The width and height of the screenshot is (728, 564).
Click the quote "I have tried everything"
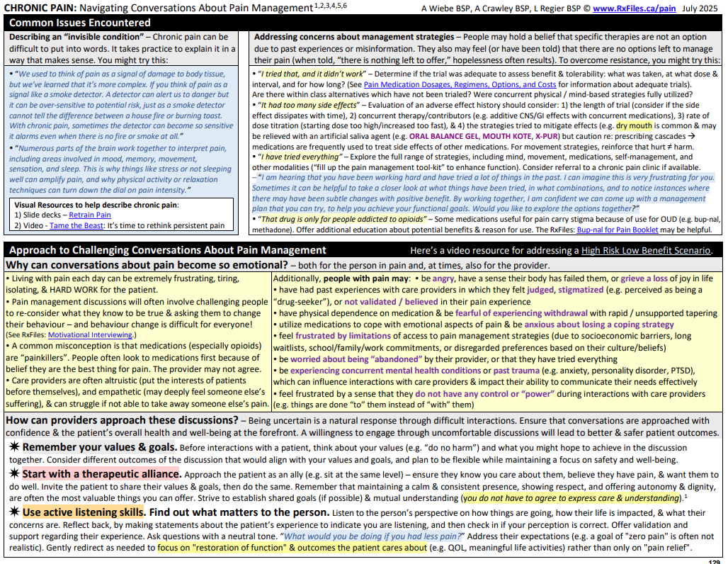(x=300, y=157)
